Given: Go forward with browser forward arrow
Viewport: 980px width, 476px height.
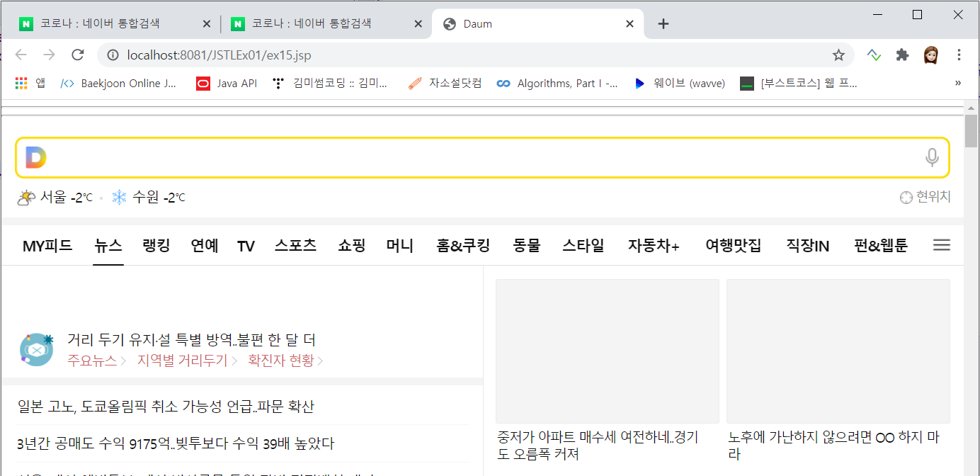Looking at the screenshot, I should pyautogui.click(x=49, y=55).
